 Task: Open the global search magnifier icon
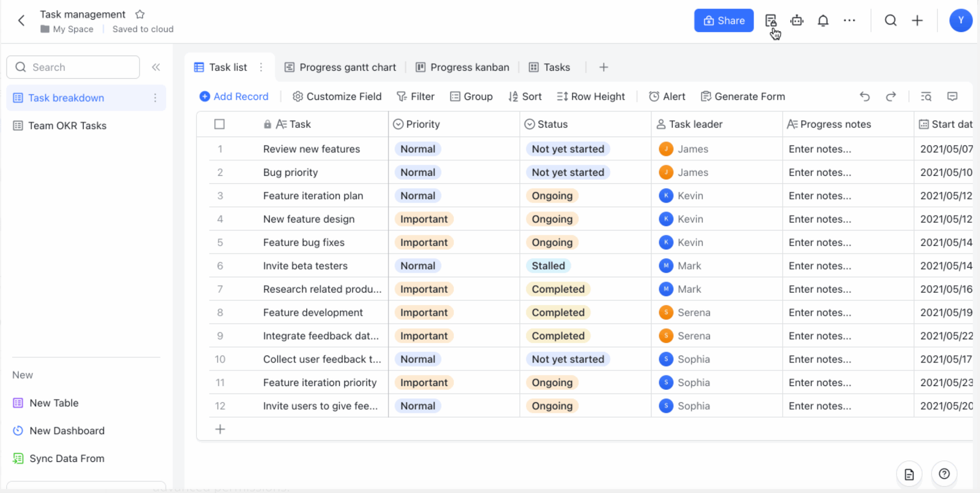(x=891, y=20)
